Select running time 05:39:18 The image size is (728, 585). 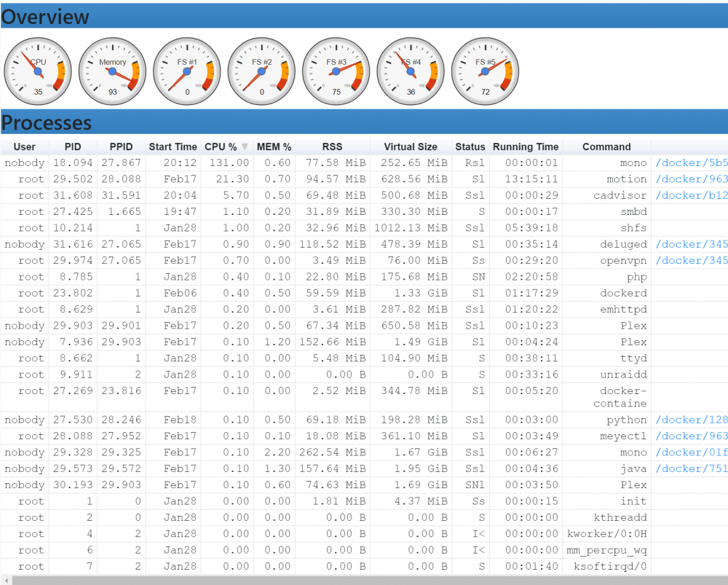[x=531, y=228]
